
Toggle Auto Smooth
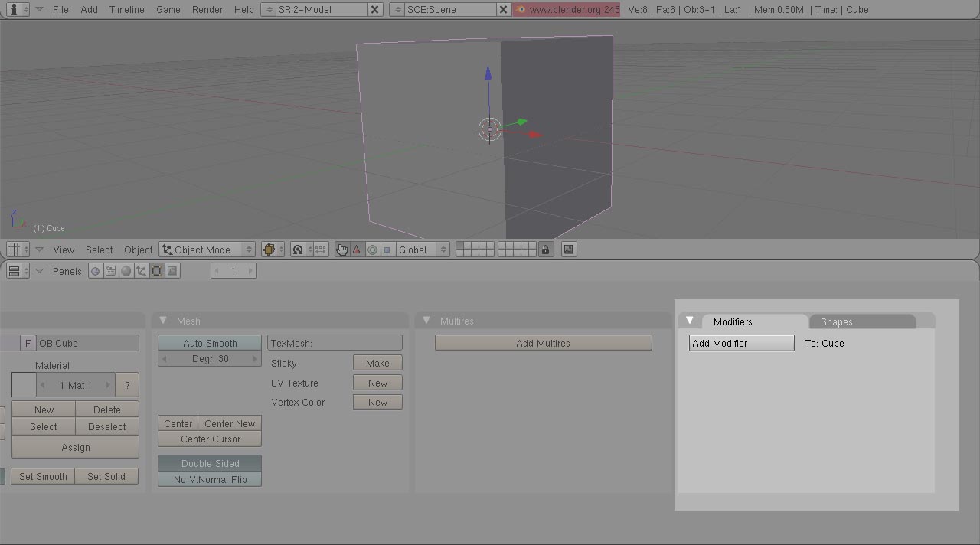(x=210, y=343)
